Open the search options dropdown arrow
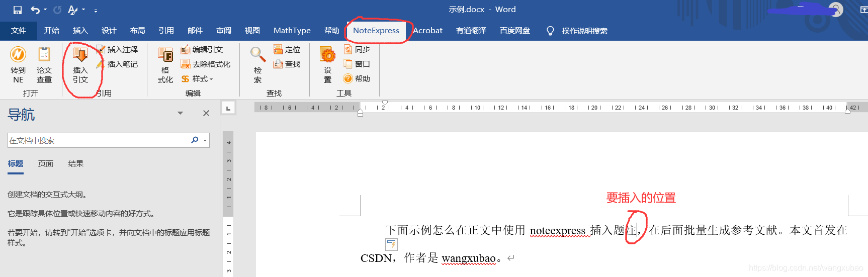 tap(205, 140)
